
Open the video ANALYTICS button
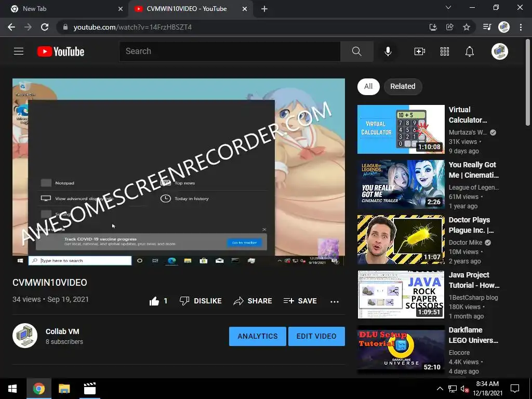click(258, 336)
